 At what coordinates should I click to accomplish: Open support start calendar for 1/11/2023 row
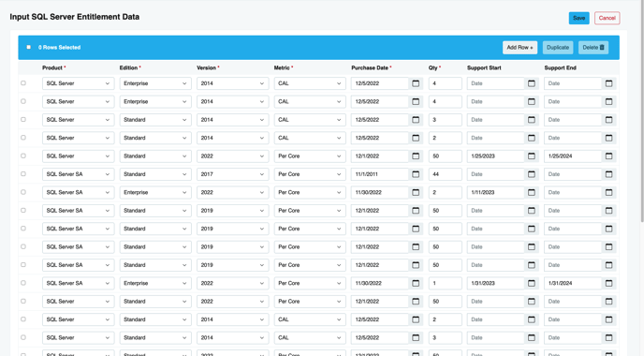pos(532,192)
